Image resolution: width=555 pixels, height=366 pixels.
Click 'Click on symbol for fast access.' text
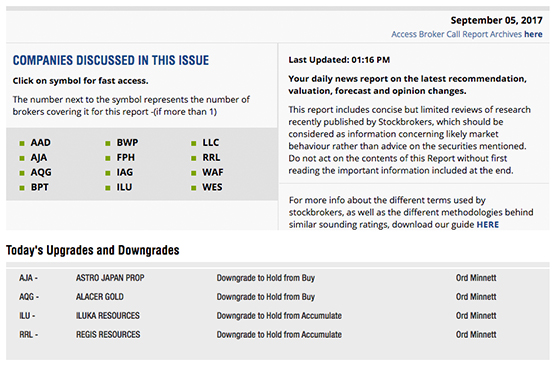coord(80,81)
